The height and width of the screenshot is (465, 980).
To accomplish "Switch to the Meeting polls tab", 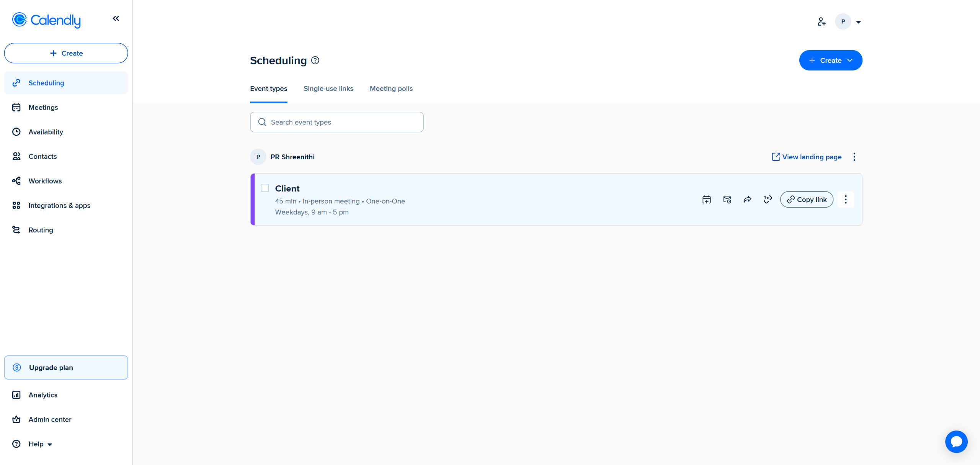I will click(x=391, y=88).
